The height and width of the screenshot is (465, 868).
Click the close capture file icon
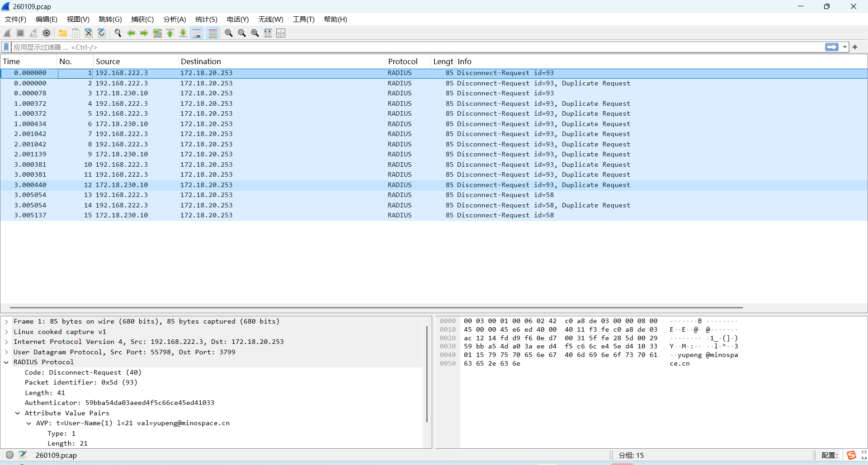89,33
